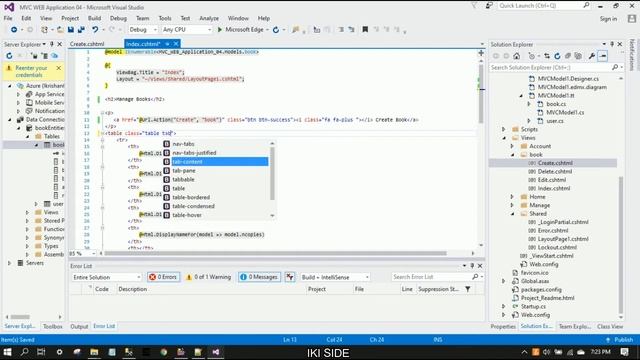Click the editor horizontal scrollbar
Viewport: 640px width, 360px height.
[276, 253]
